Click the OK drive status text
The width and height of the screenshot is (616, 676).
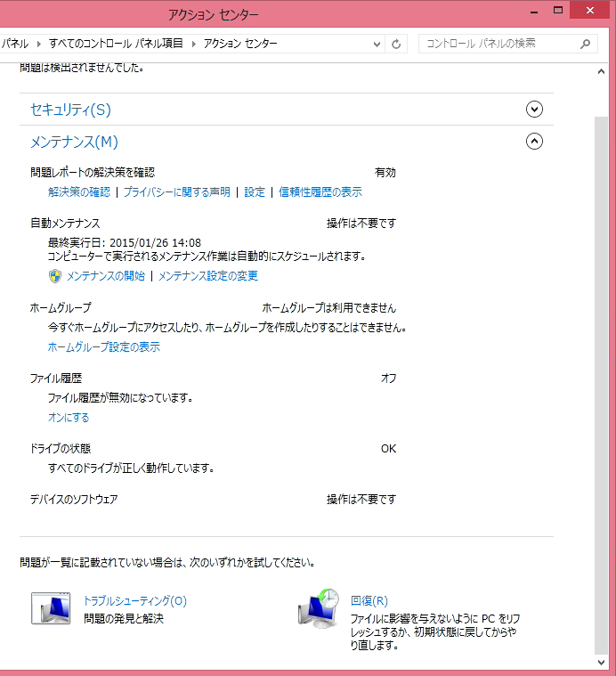click(388, 449)
